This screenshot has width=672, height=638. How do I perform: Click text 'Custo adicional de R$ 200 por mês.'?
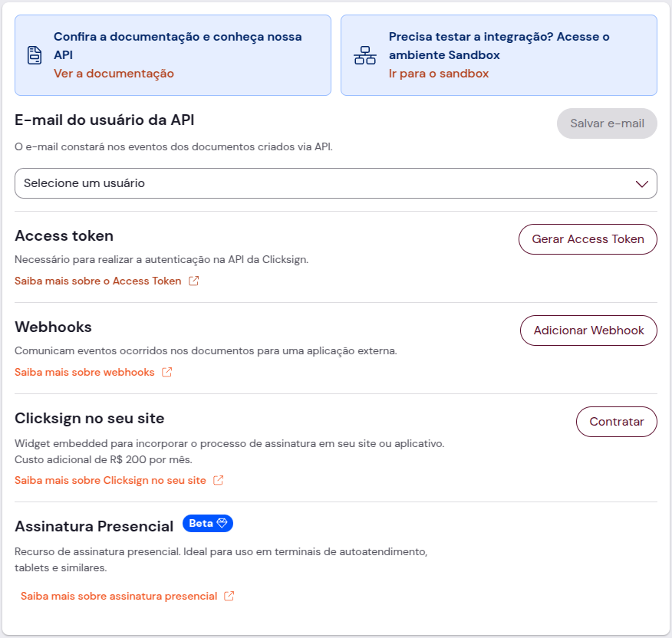click(104, 460)
